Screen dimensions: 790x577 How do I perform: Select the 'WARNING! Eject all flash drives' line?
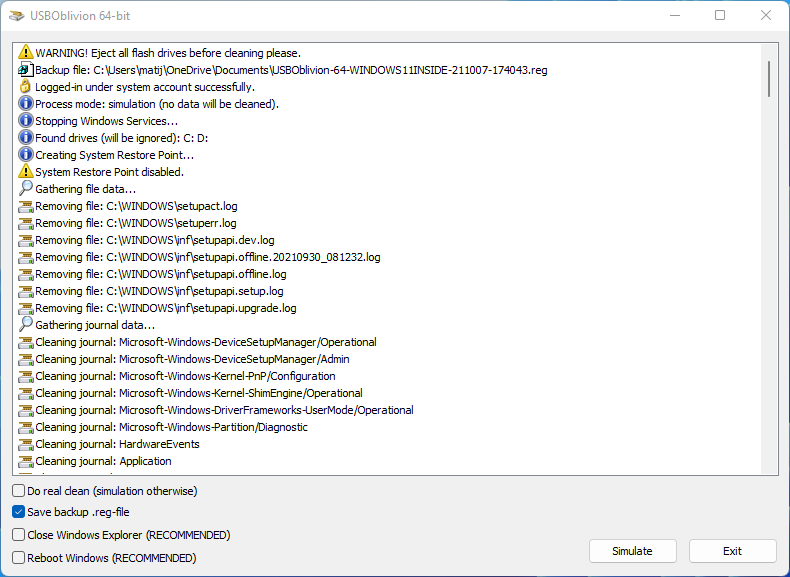click(168, 53)
